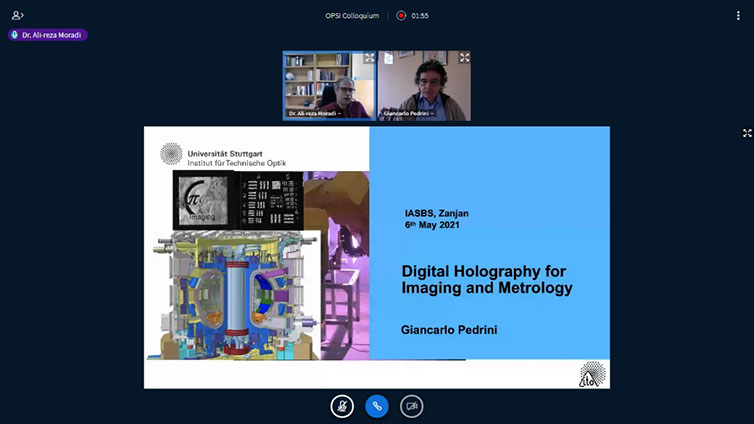Click the red recording indicator
Screen dimensions: 754x424
click(401, 15)
